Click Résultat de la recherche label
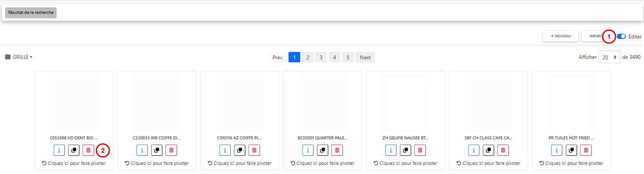Image resolution: width=644 pixels, height=174 pixels. 31,13
